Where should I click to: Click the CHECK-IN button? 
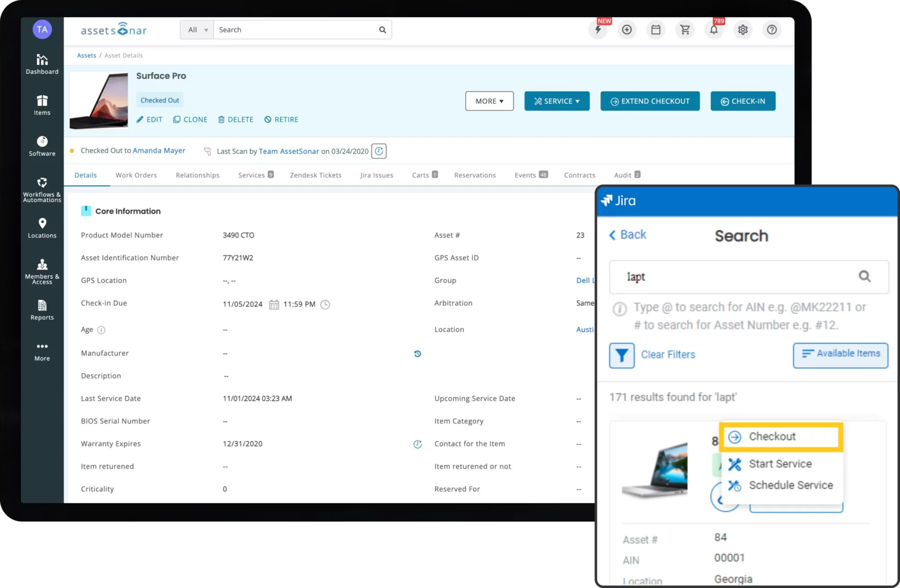743,101
